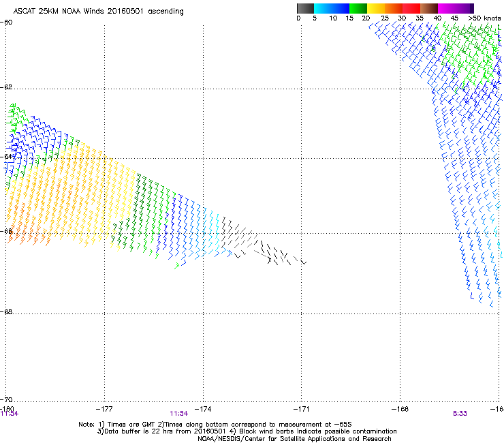Image resolution: width=504 pixels, height=443 pixels.
Task: Pick the yellow 20–25 knots legend segment
Action: coord(376,8)
